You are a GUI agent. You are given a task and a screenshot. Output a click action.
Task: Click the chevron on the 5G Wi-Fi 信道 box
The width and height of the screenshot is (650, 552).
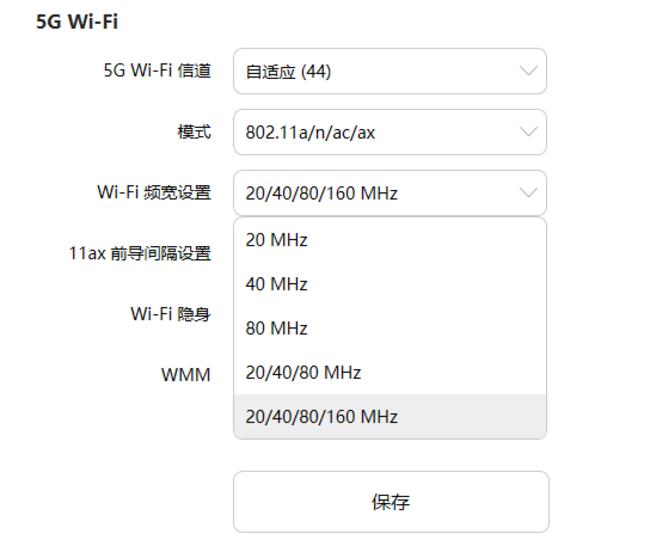(x=528, y=71)
